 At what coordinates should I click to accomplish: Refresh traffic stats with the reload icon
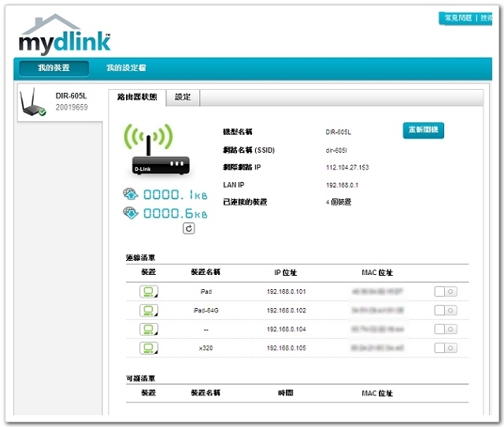click(x=189, y=228)
